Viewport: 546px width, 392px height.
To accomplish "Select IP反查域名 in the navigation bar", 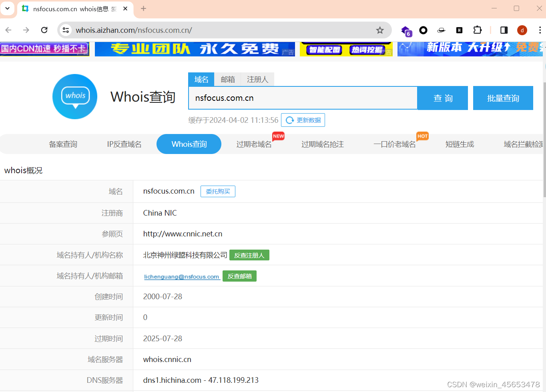I will [x=124, y=144].
